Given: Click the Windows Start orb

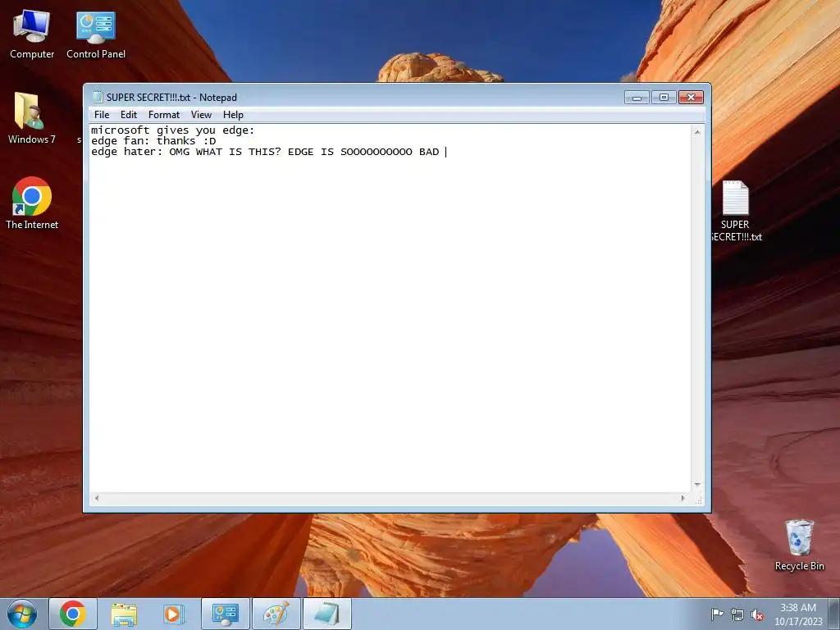Looking at the screenshot, I should pyautogui.click(x=22, y=614).
